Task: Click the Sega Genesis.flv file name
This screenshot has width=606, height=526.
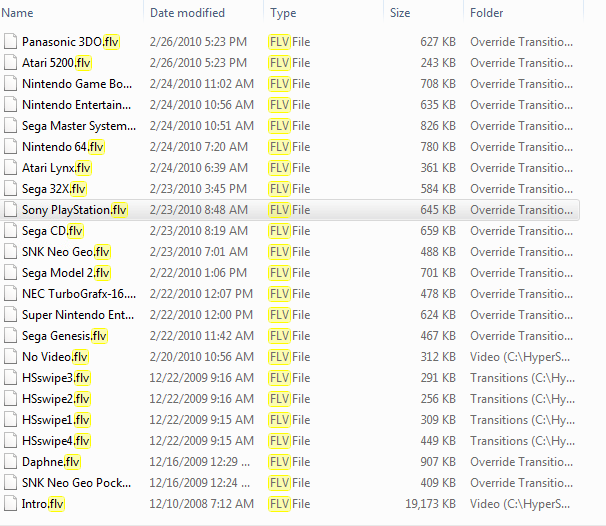Action: pyautogui.click(x=64, y=336)
